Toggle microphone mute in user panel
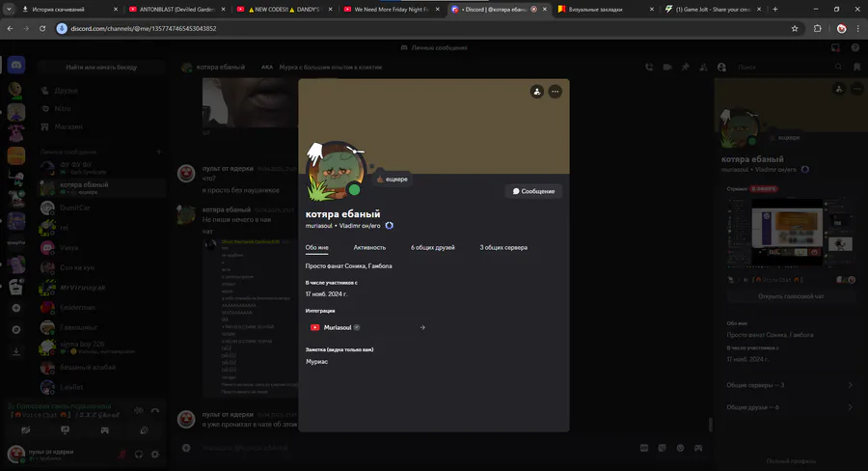The height and width of the screenshot is (471, 868). click(122, 455)
